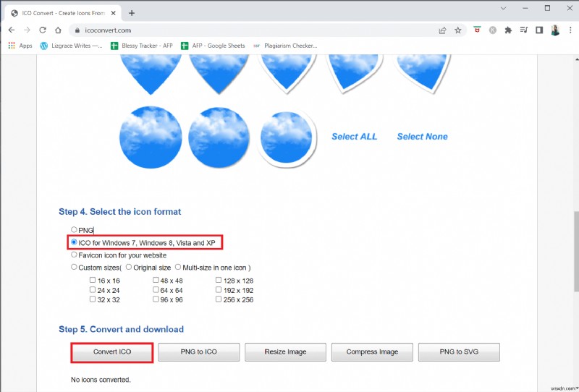This screenshot has height=392, width=579.
Task: Close the ICO Convert tab
Action: 114,13
